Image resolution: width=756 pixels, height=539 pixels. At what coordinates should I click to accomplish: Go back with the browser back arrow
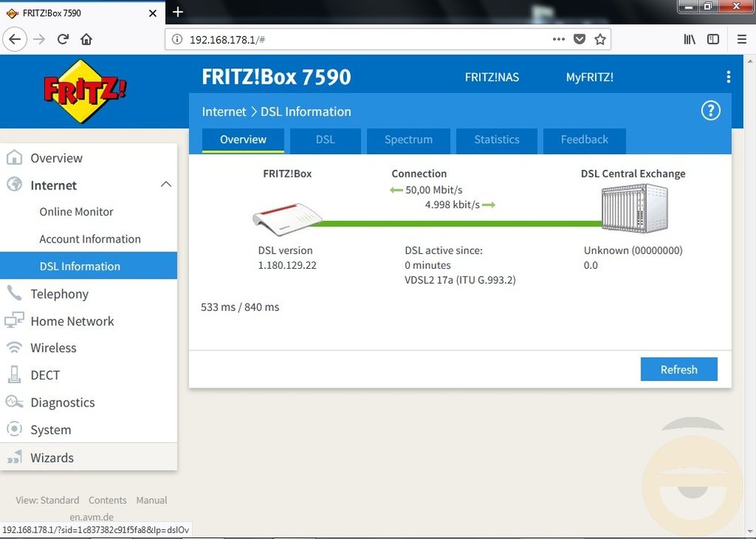(x=15, y=39)
